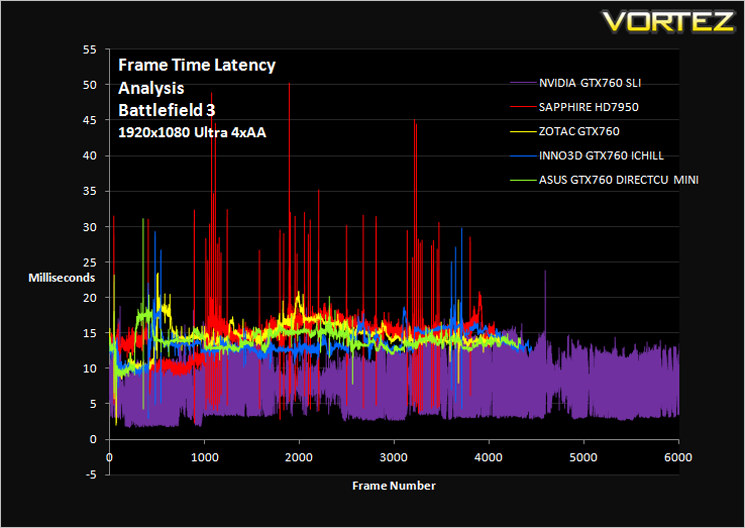Click the 6000 x-axis tick label
The height and width of the screenshot is (528, 745).
click(x=678, y=458)
